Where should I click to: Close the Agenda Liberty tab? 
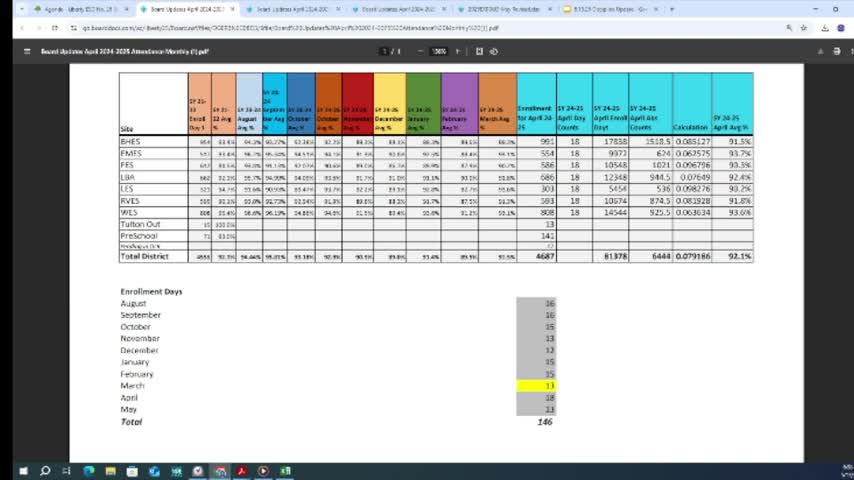[127, 9]
